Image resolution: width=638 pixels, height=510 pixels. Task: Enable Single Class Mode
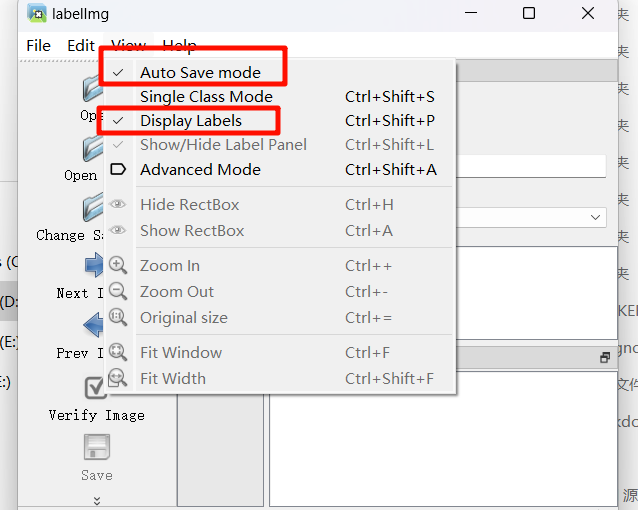280,97
